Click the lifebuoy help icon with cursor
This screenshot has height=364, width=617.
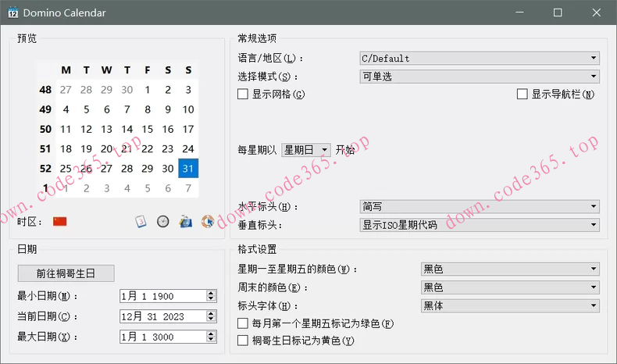pos(208,222)
